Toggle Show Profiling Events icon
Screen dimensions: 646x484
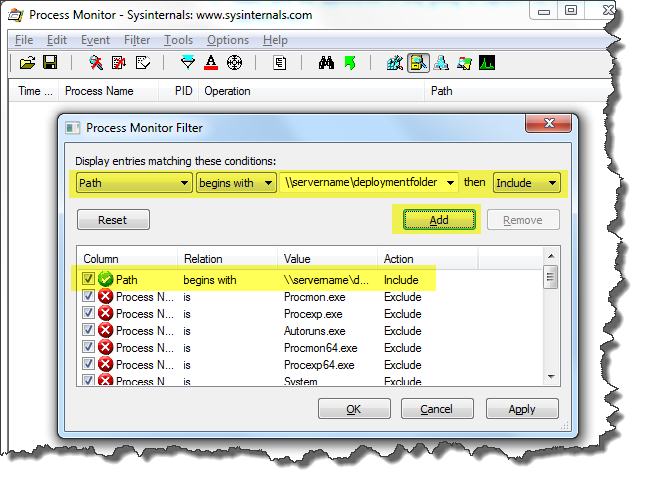[487, 63]
